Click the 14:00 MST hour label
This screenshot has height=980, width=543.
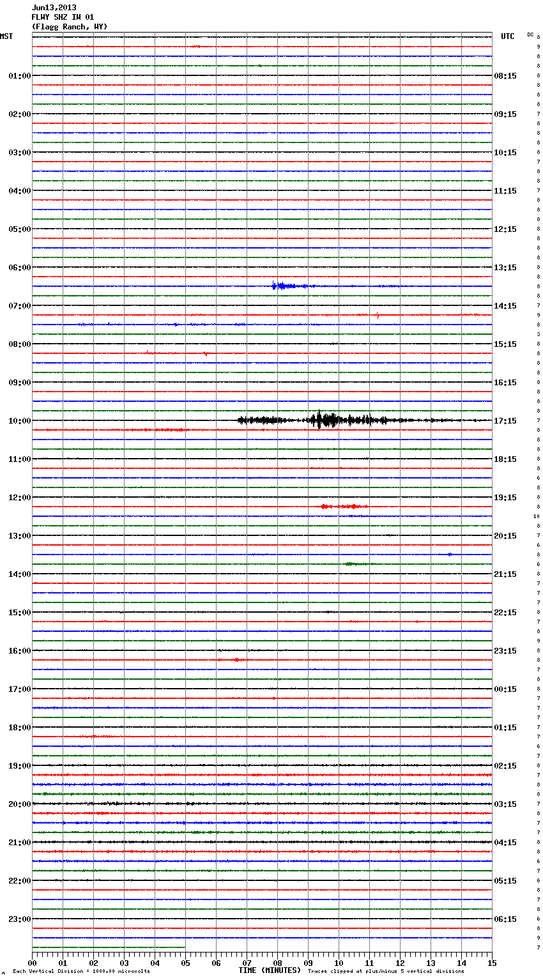point(19,574)
